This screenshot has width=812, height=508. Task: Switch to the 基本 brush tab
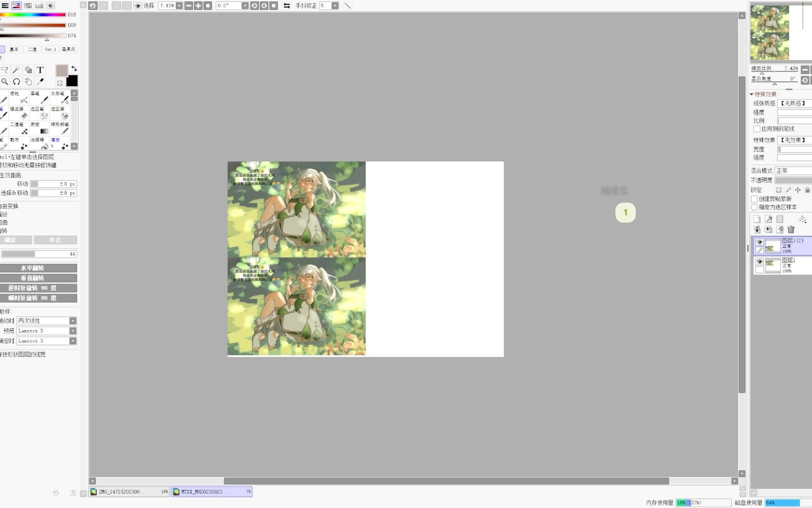click(x=14, y=49)
